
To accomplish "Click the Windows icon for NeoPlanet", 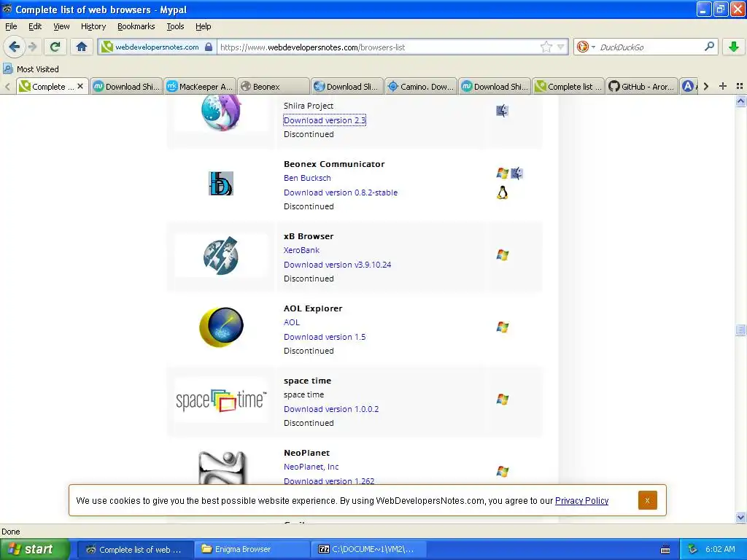I will (502, 472).
